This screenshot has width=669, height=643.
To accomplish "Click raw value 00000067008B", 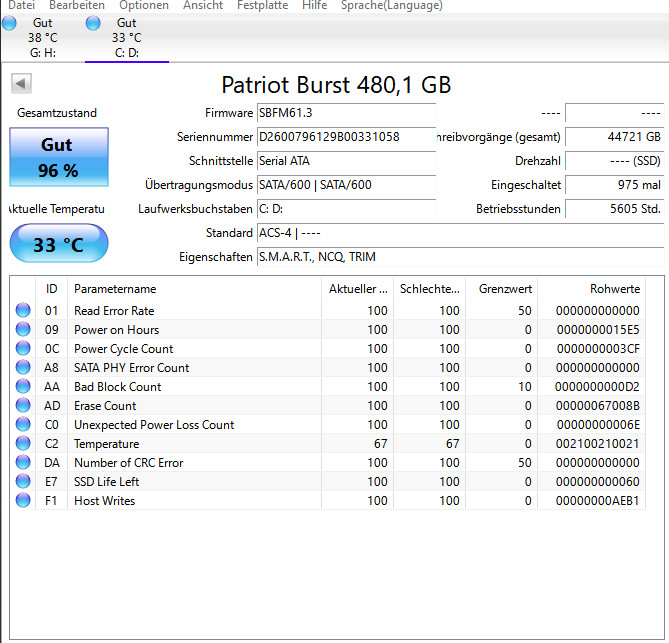I will click(597, 406).
